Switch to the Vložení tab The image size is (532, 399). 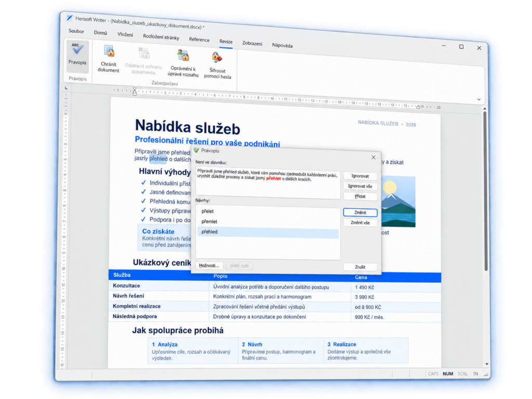pos(125,35)
